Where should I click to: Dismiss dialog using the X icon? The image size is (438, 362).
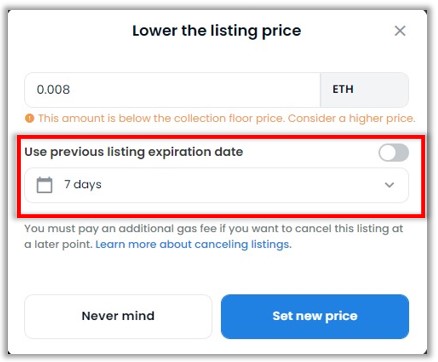tap(400, 31)
